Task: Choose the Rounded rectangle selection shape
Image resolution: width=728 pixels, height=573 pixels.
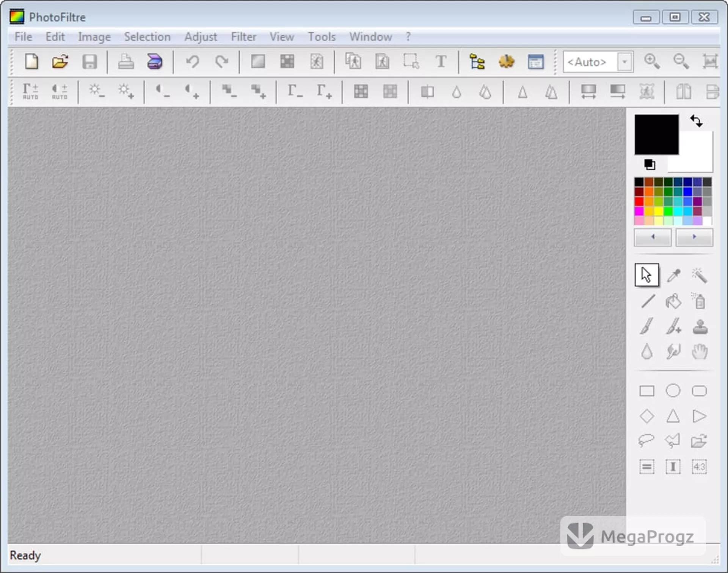Action: click(699, 391)
